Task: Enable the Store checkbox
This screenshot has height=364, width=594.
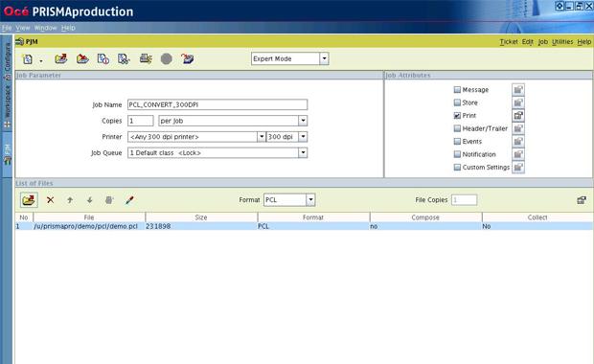Action: pos(457,102)
